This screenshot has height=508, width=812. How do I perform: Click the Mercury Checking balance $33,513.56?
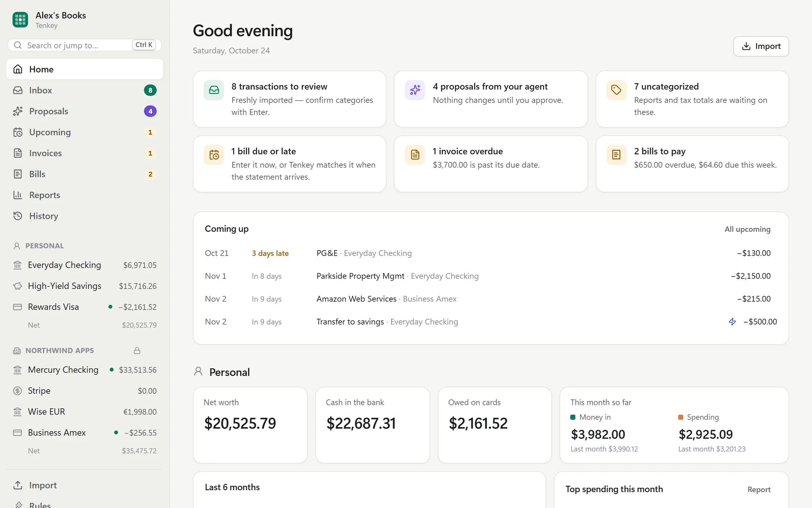(x=138, y=370)
